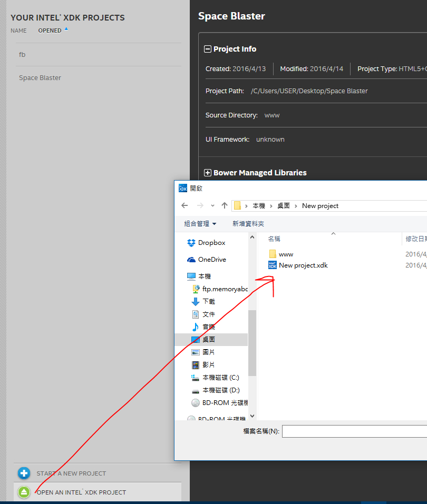
Task: Select 本機磁碟 (D:) drive
Action: click(x=215, y=390)
